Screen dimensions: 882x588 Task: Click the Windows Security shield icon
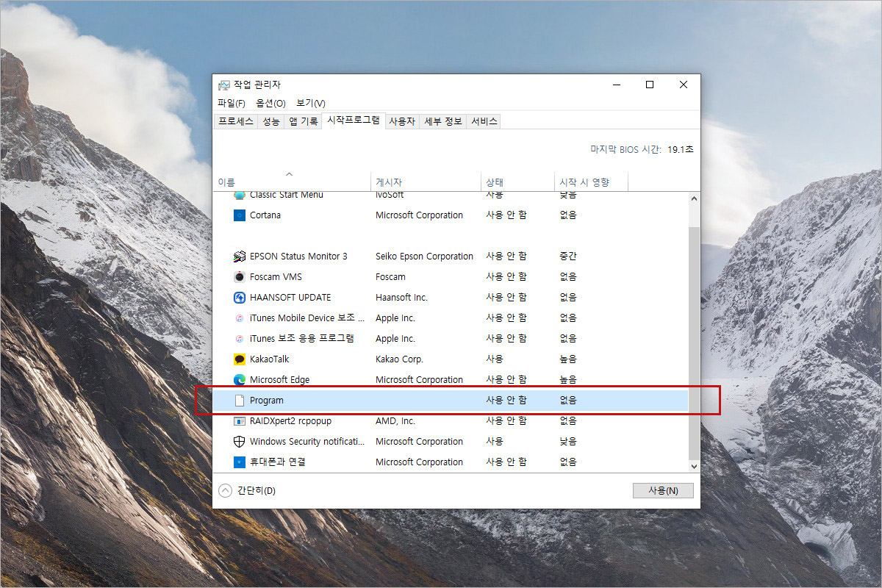pos(239,442)
